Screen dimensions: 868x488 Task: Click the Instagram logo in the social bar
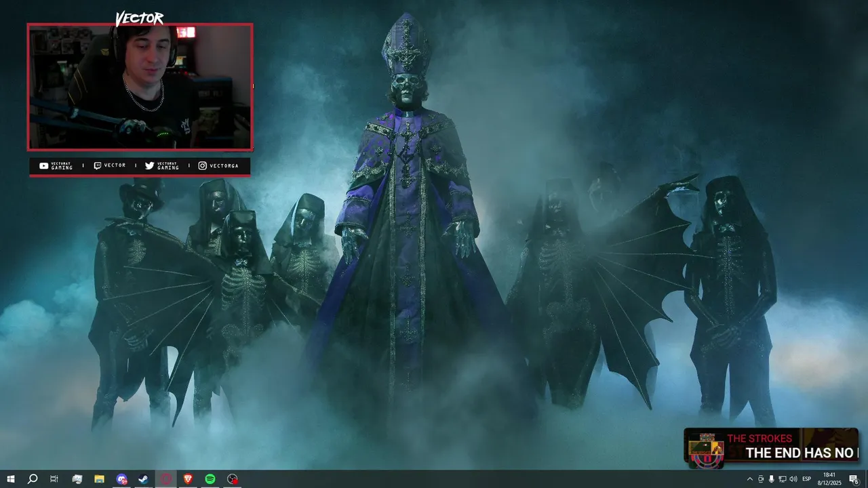pos(203,166)
